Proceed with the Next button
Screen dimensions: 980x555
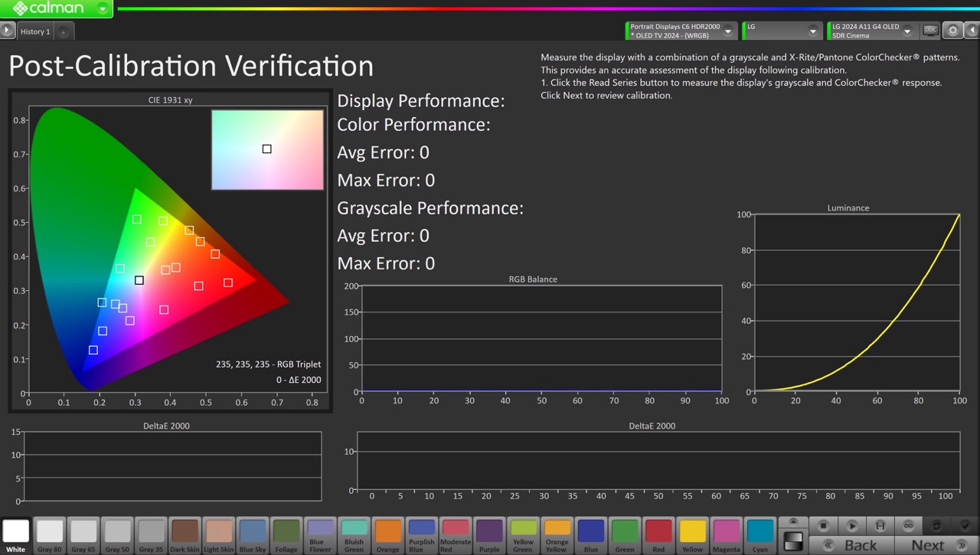point(936,545)
